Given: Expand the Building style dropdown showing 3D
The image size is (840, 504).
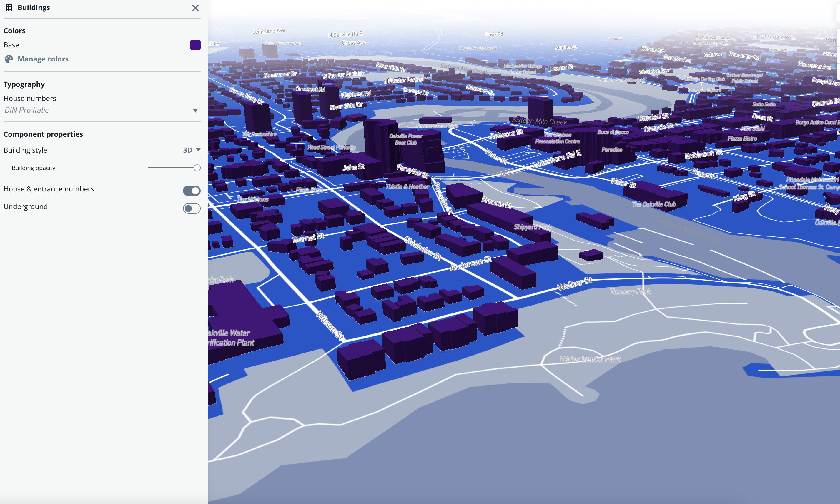Looking at the screenshot, I should (191, 150).
